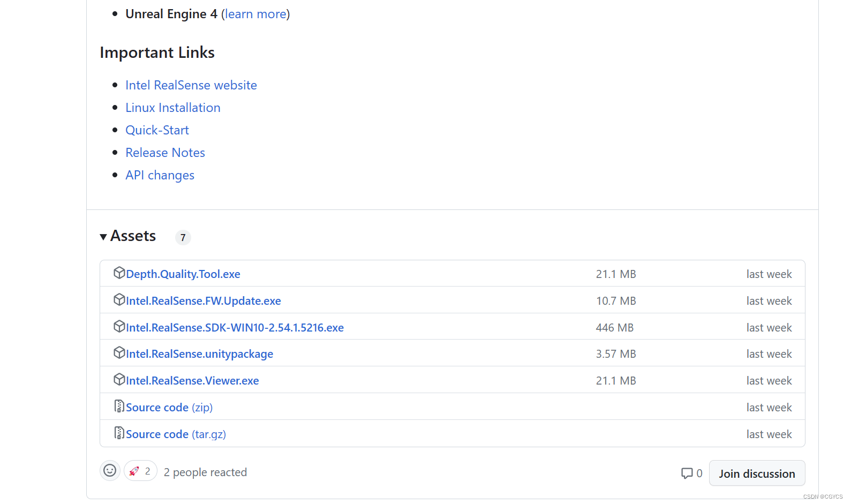Click the Important Links heading
The width and height of the screenshot is (851, 504).
[157, 52]
